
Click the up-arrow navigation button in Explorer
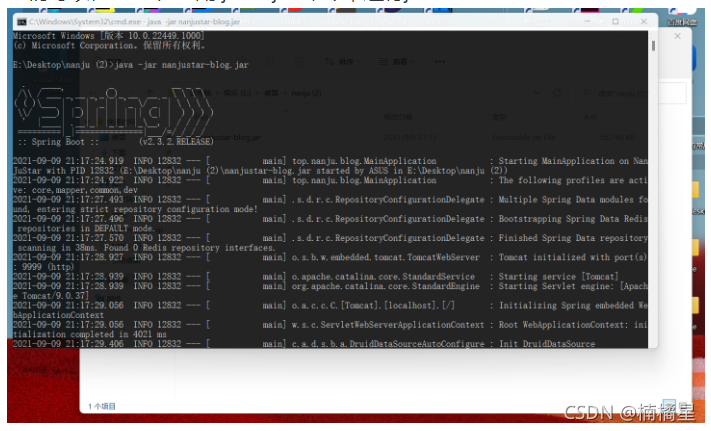coord(150,93)
